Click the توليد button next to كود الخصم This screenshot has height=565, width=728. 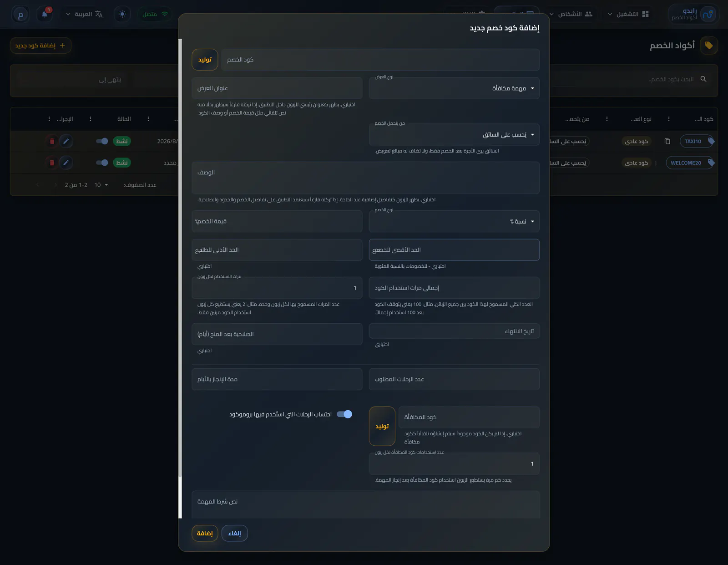(x=205, y=60)
